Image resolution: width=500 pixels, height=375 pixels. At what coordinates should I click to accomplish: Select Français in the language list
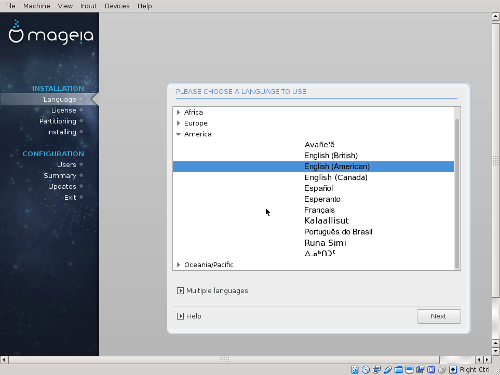click(319, 210)
